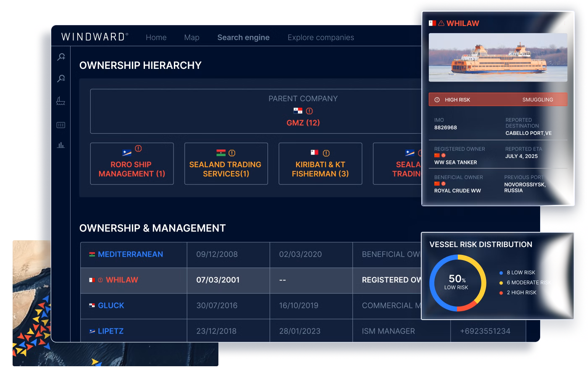Click the WINDWARD logo

[x=94, y=37]
